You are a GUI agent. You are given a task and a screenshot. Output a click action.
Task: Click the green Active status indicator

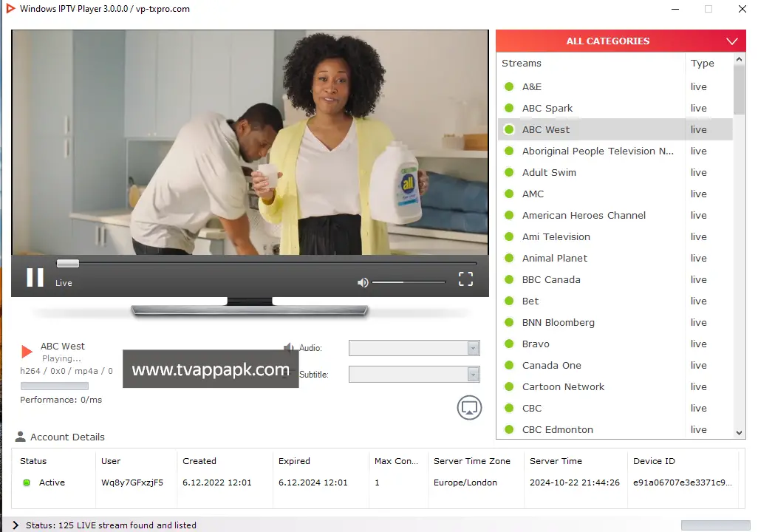[27, 482]
